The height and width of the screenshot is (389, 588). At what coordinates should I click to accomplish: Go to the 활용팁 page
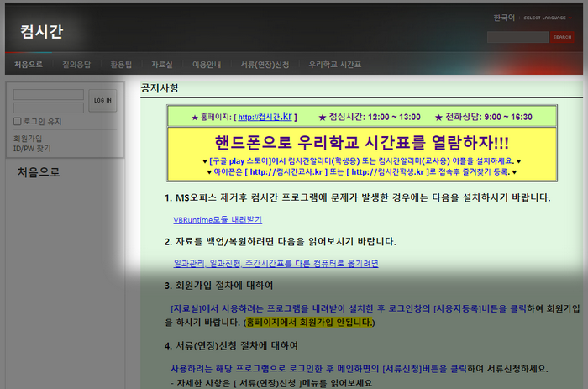tap(121, 65)
